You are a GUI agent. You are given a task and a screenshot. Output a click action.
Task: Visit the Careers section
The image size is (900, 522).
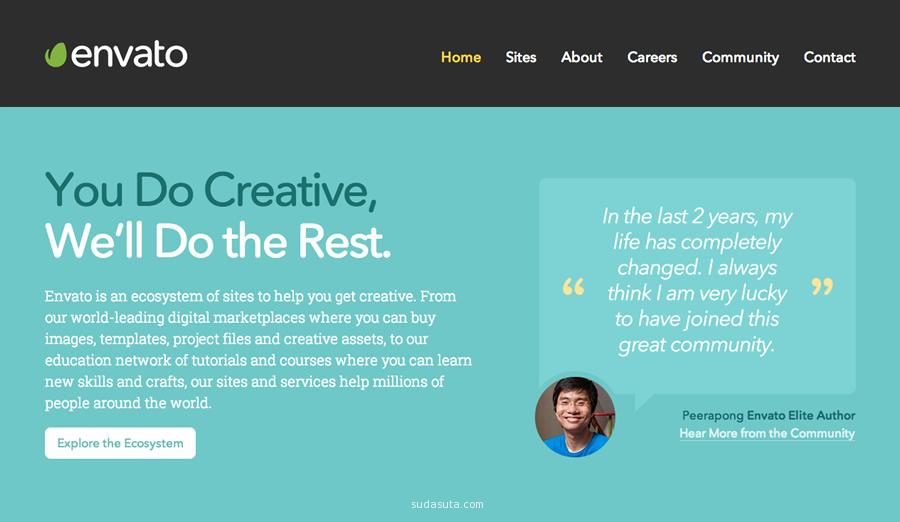(x=652, y=57)
